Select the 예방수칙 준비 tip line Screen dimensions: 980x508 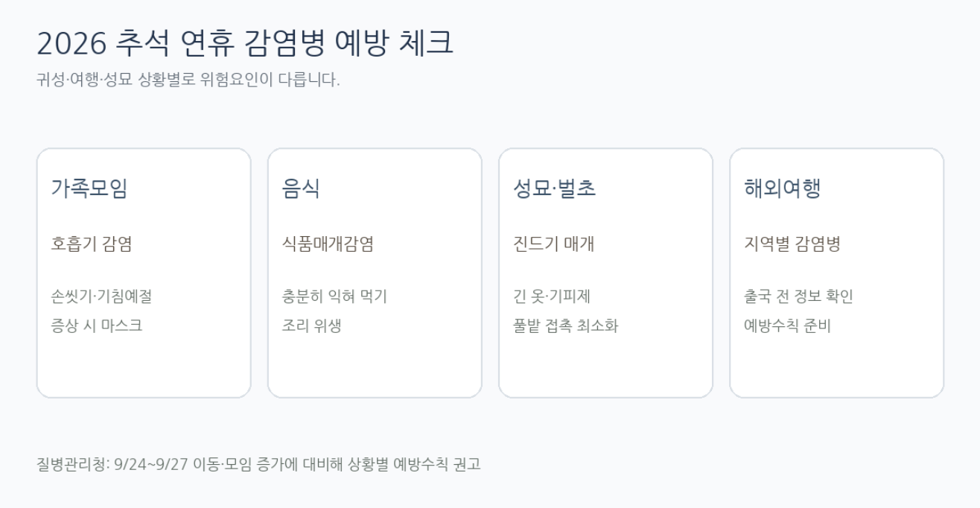click(x=787, y=326)
